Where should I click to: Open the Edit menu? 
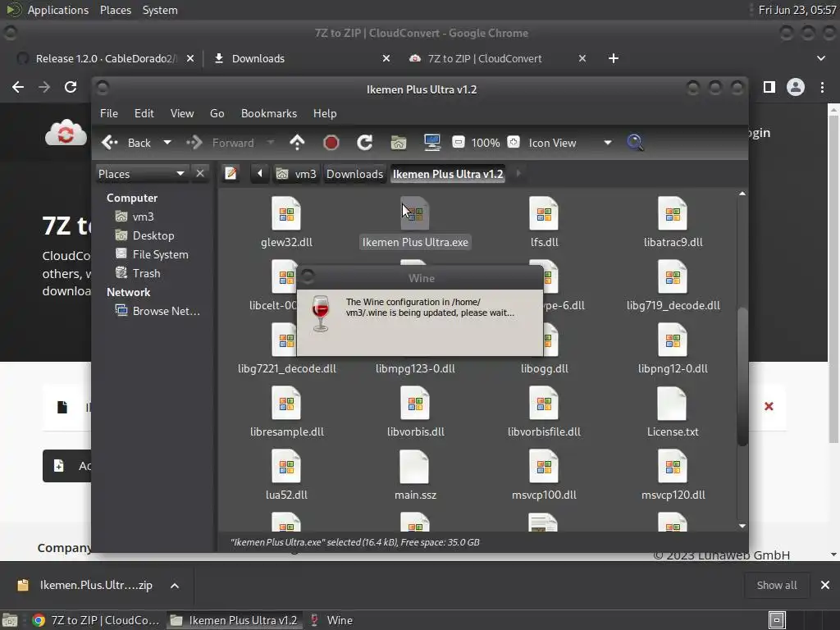[x=144, y=113]
